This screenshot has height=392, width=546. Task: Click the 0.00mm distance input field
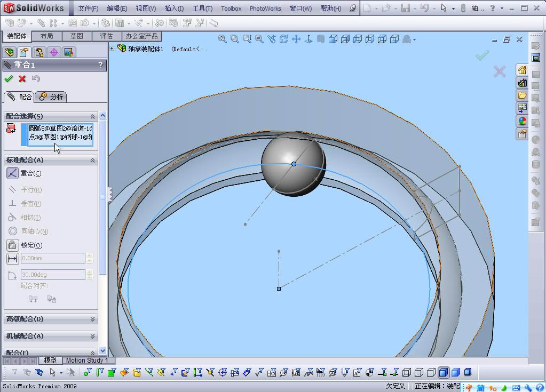53,259
